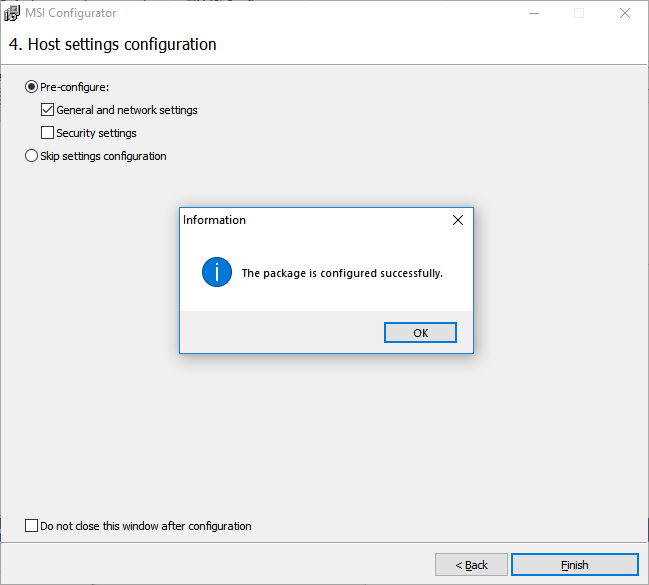Go to previous step with Back
This screenshot has width=649, height=585.
(x=471, y=565)
